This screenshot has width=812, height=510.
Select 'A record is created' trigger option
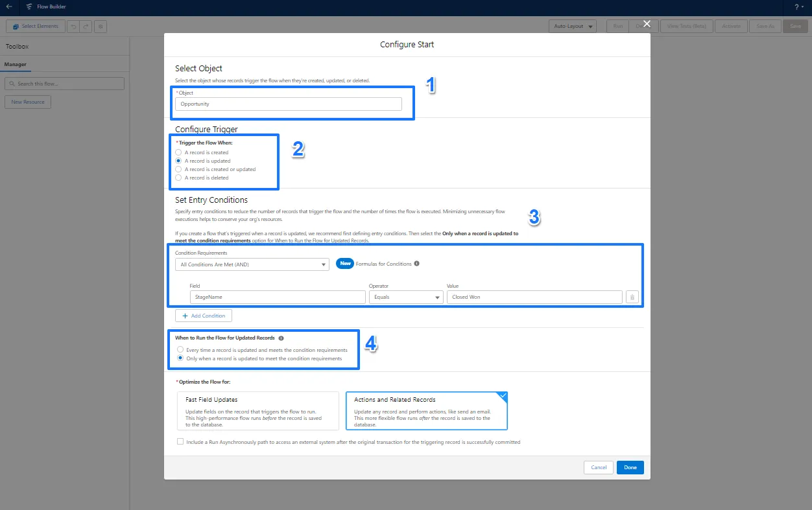[x=178, y=153]
